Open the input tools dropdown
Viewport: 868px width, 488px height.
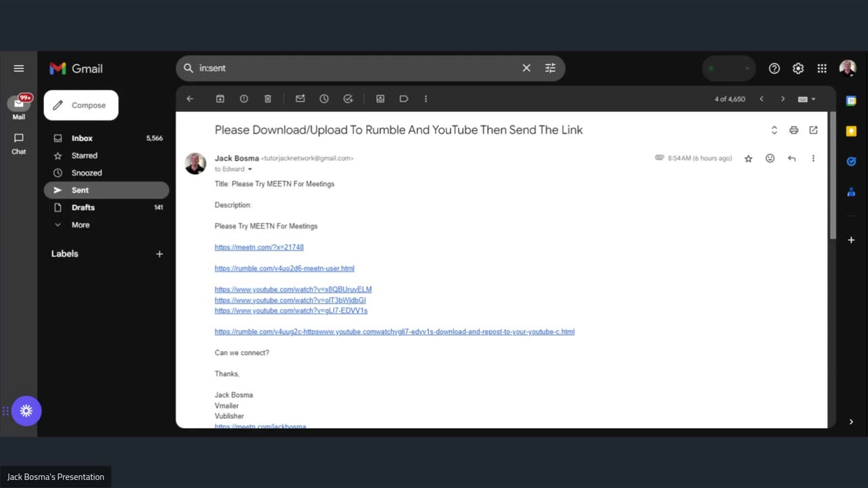pyautogui.click(x=807, y=99)
